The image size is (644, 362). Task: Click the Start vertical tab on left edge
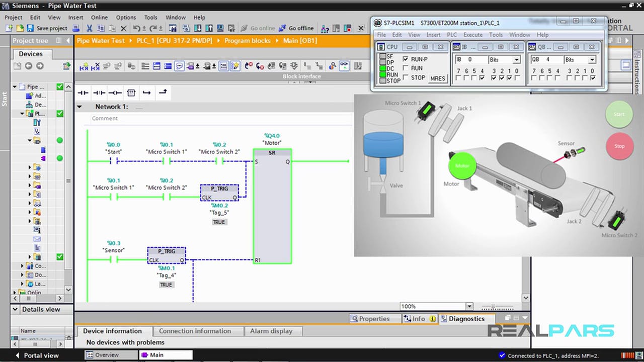[5, 98]
